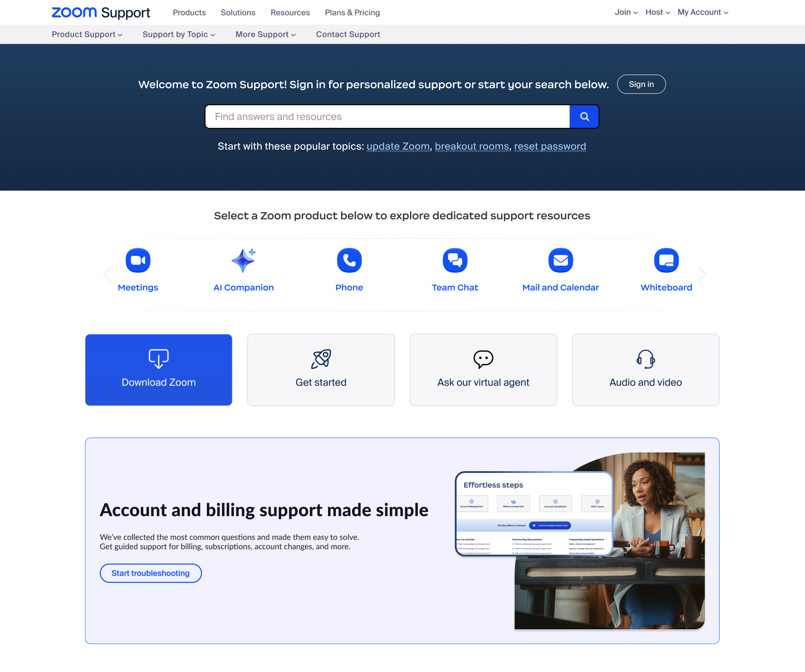The image size is (805, 672).
Task: Open the Plans & Pricing menu item
Action: [x=352, y=13]
